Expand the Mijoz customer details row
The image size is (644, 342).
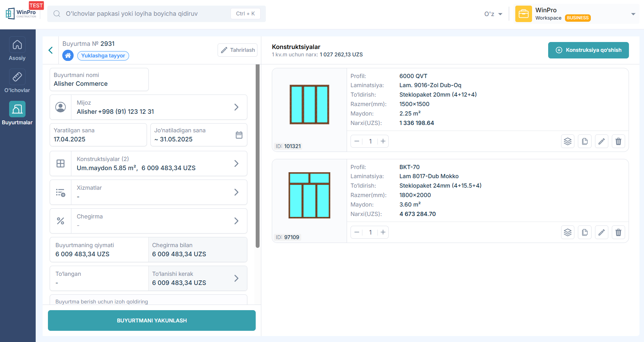pos(236,107)
